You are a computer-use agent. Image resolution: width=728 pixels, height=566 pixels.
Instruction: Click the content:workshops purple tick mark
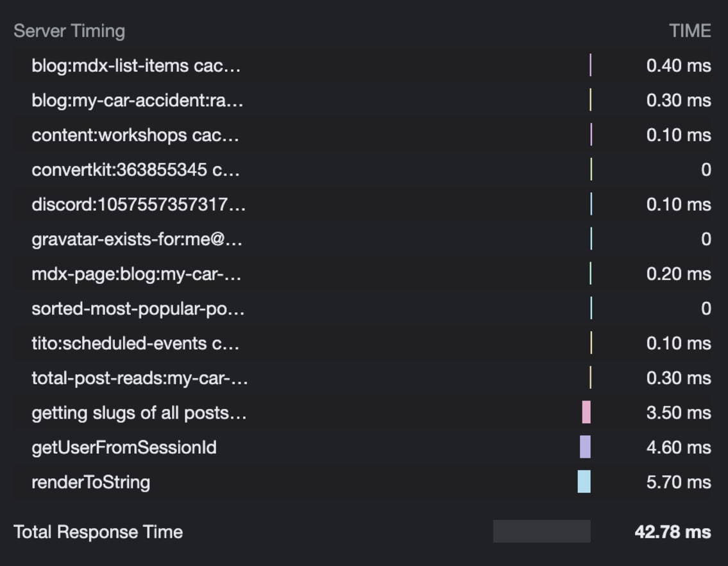click(x=590, y=135)
